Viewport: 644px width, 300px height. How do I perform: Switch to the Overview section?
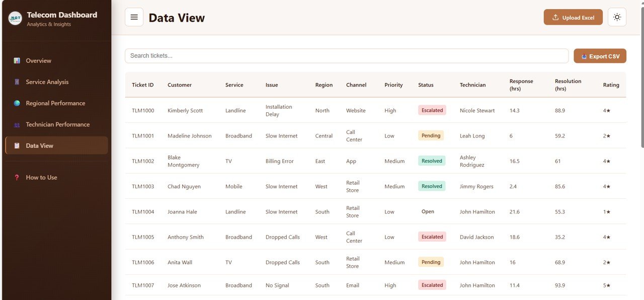[38, 60]
